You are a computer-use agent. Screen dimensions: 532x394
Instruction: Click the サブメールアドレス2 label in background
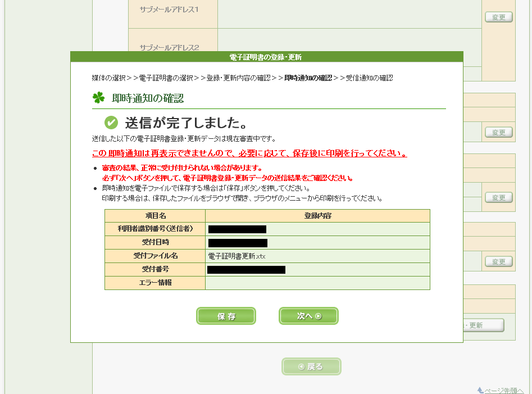[169, 48]
